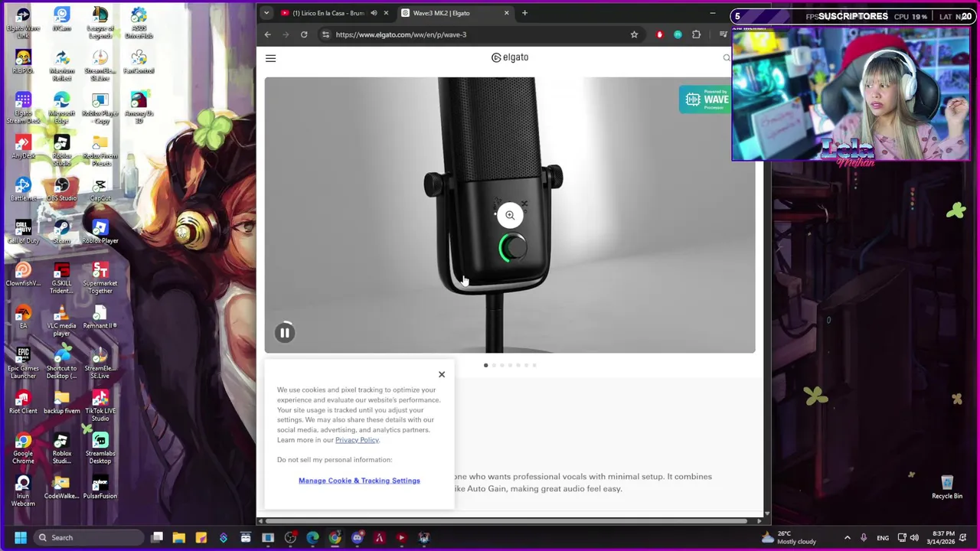The image size is (980, 551).
Task: Close the Wave:3 MK.2 Elgato tab
Action: click(506, 13)
